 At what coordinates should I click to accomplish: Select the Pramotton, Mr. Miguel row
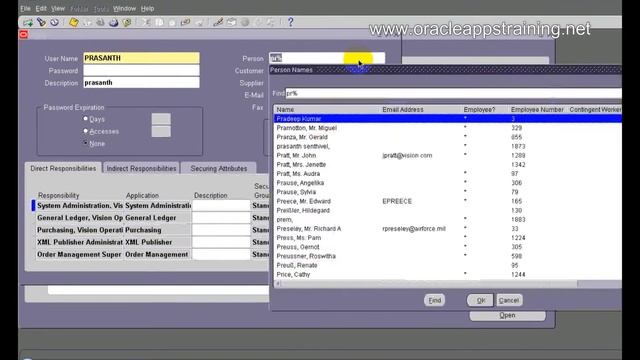click(448, 128)
